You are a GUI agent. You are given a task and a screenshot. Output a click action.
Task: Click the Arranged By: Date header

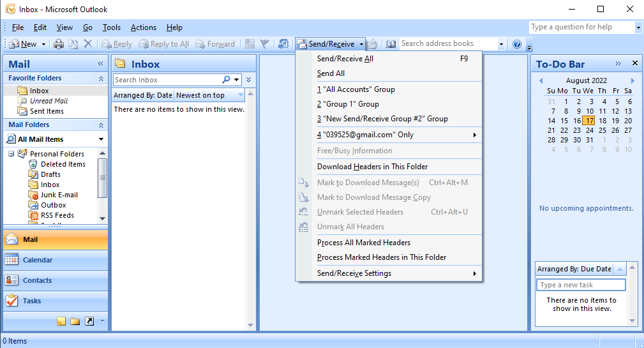click(x=142, y=95)
